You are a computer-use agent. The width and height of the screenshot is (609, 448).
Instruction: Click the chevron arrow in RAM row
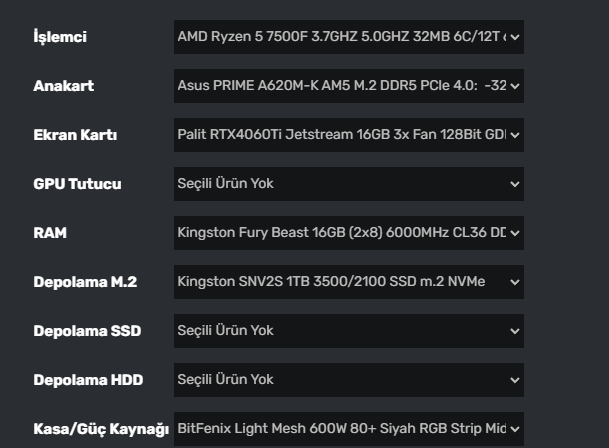515,233
